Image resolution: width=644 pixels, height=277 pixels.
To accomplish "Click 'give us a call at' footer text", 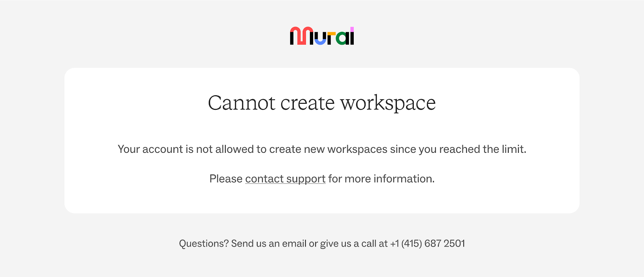I will click(x=354, y=244).
